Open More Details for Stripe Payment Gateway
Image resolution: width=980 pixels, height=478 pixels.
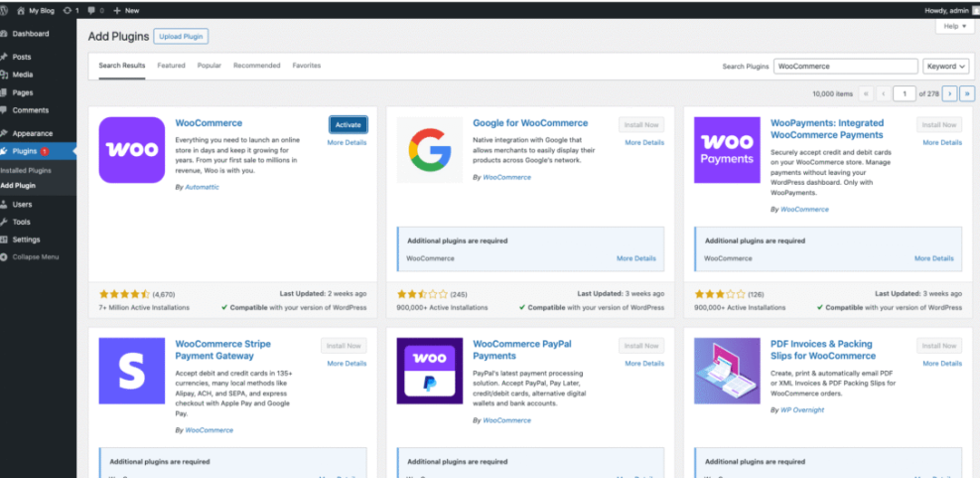(x=347, y=364)
